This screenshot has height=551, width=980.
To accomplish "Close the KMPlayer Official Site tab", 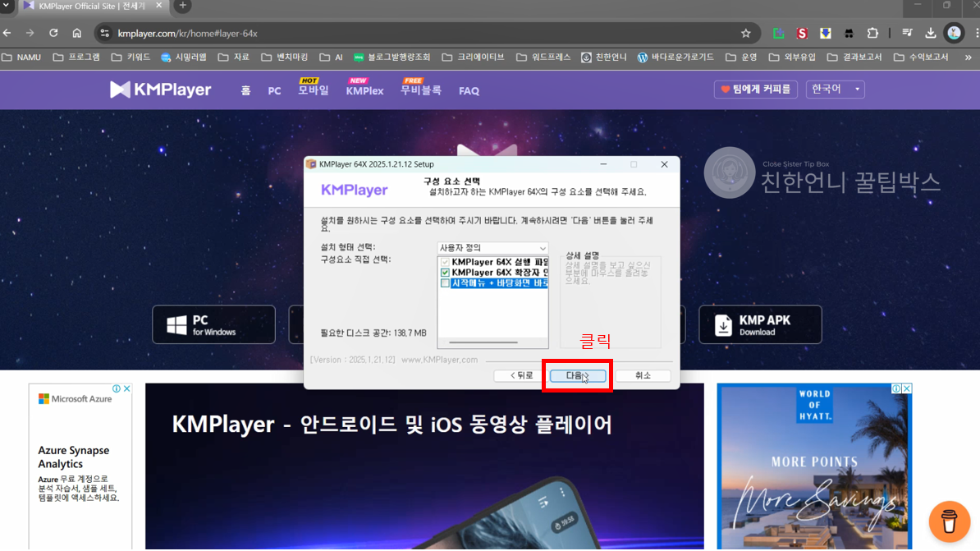I will [x=158, y=5].
